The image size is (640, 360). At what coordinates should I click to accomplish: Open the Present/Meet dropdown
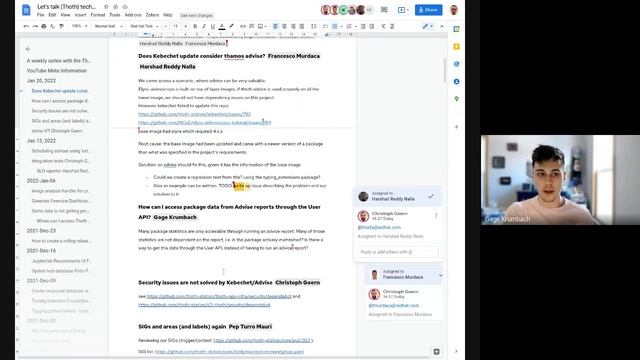pos(403,10)
